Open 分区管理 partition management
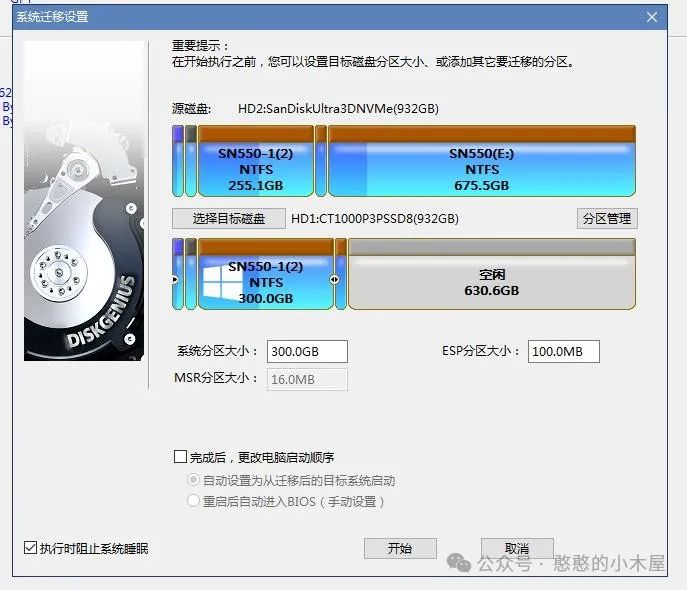This screenshot has height=590, width=687. tap(607, 218)
